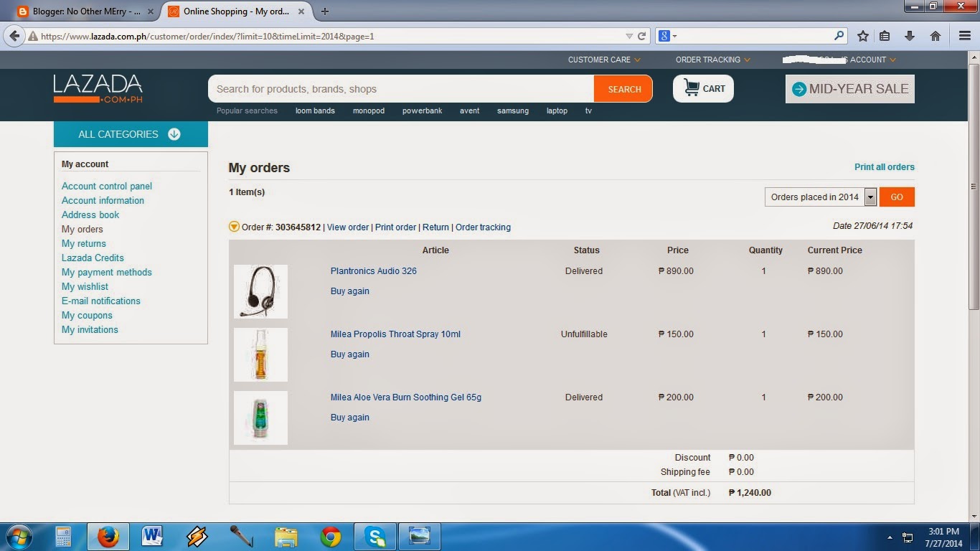Click the Return link for order 303645812
980x551 pixels.
coord(435,227)
